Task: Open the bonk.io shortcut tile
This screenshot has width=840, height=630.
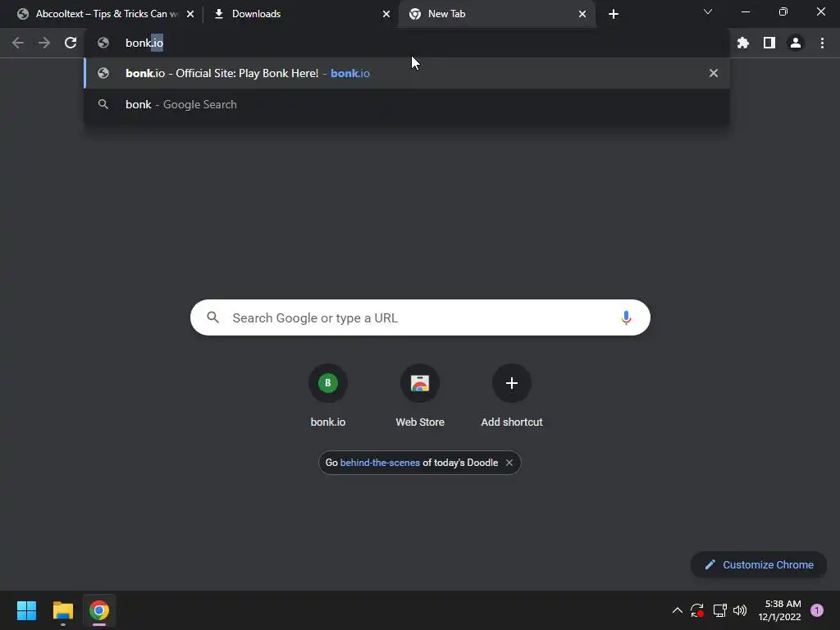Action: [x=328, y=396]
